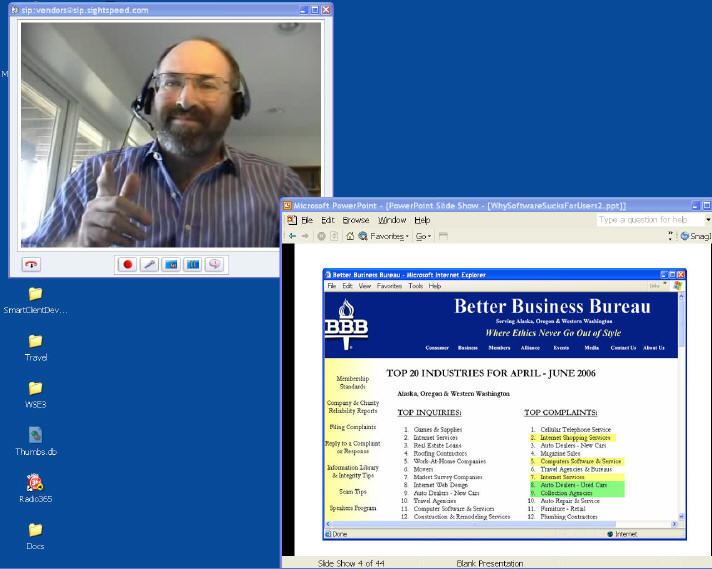Viewport: 712px width, 569px height.
Task: Open the Edit menu in PowerPoint
Action: (328, 220)
